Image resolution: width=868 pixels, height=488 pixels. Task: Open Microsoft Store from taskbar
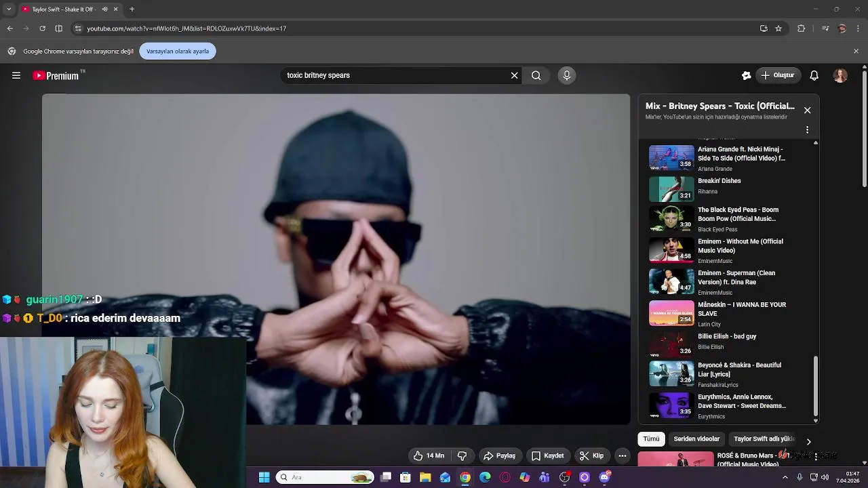[x=406, y=477]
